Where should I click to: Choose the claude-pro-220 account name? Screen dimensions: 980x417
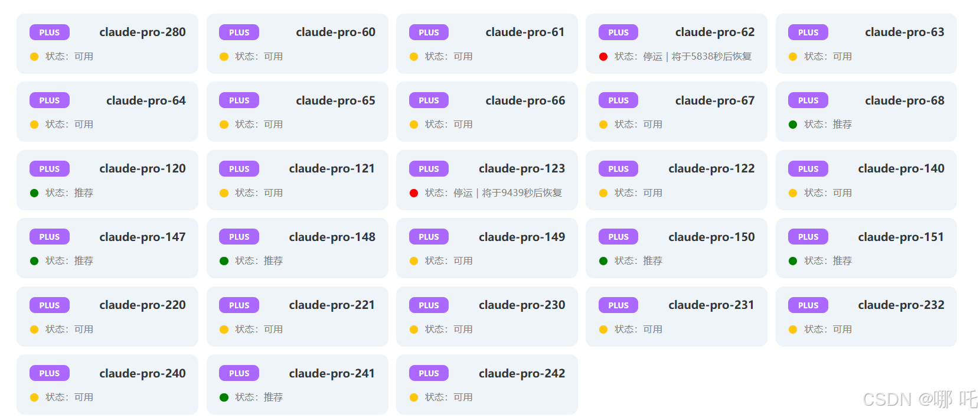(142, 305)
